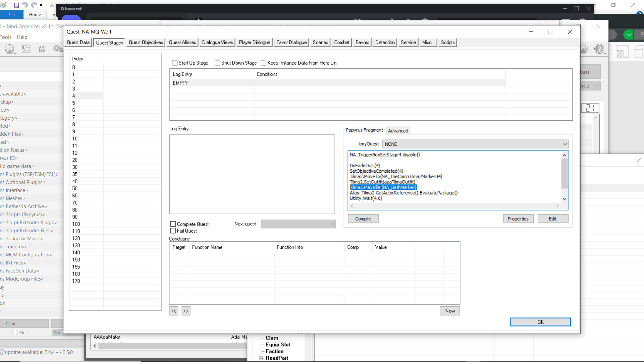644x362 pixels.
Task: Open the Next quest dropdown
Action: [298, 224]
